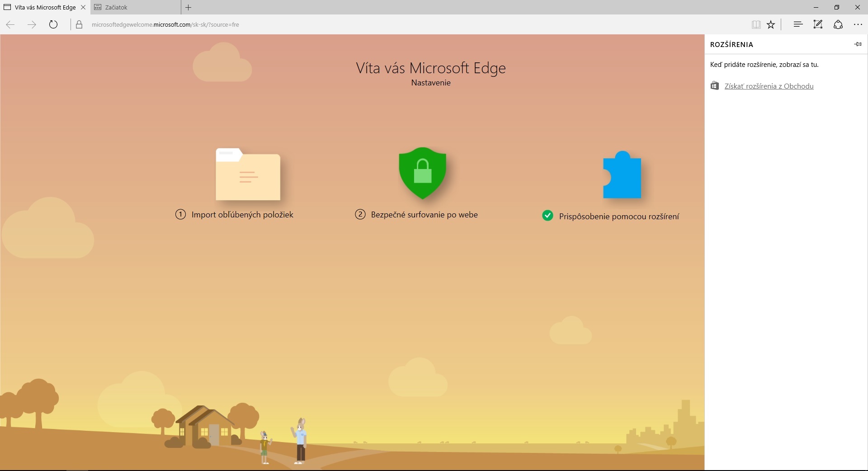This screenshot has width=868, height=471.
Task: Open the More actions ellipsis menu
Action: click(x=858, y=24)
